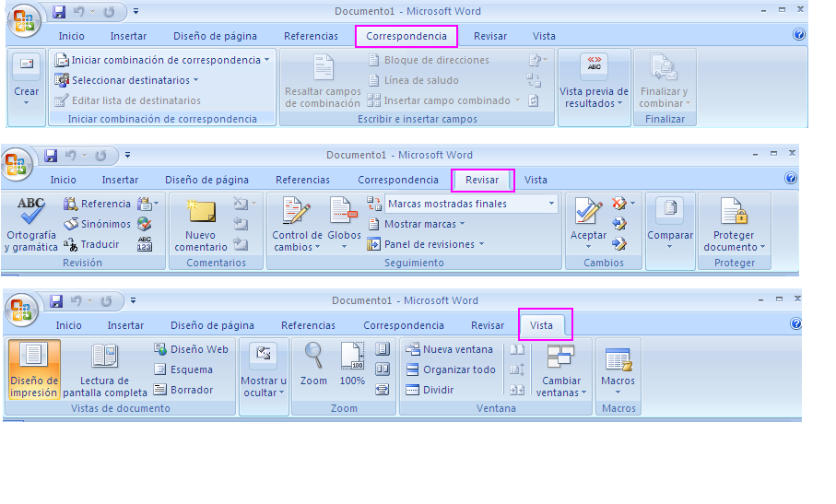Screen dimensions: 836x504
Task: Click previous comment icon in Comentarios group
Action: (x=241, y=224)
